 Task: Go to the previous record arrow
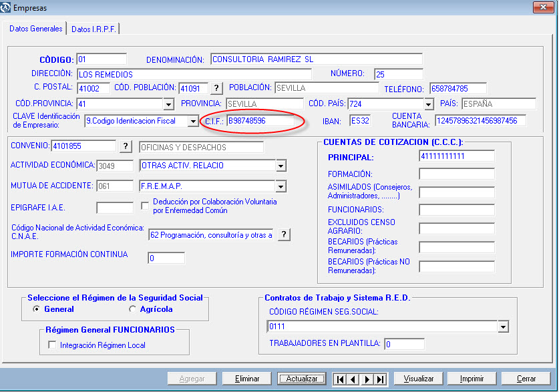[x=354, y=379]
